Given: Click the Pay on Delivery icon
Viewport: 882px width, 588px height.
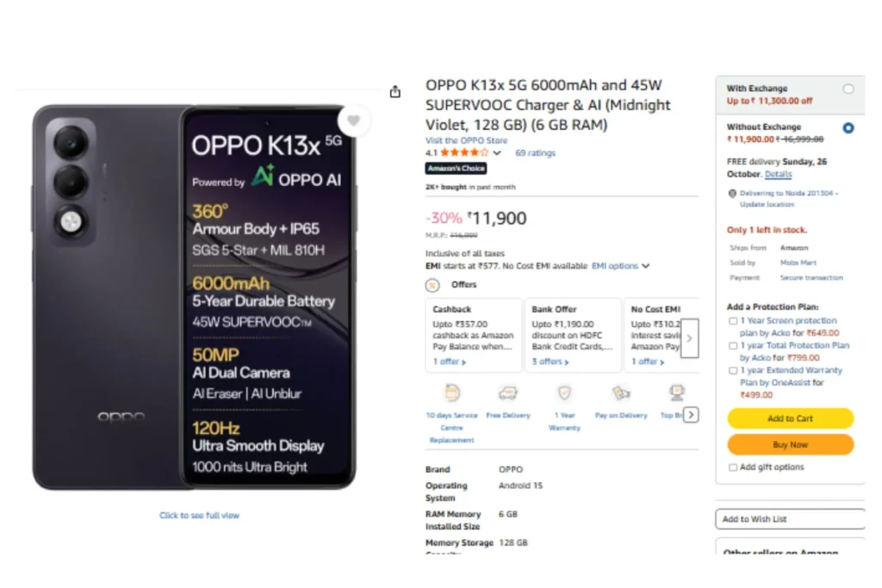Looking at the screenshot, I should (x=621, y=393).
